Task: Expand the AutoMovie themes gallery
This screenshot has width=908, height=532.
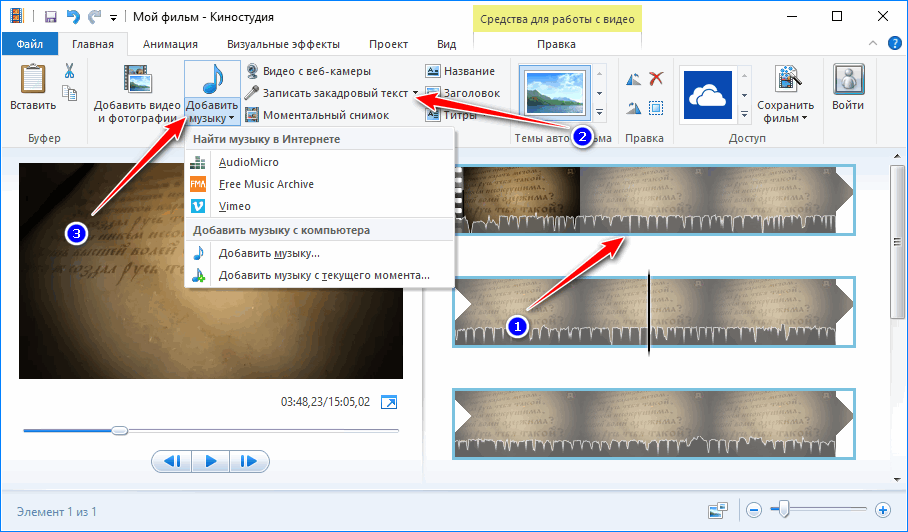Action: coord(599,112)
